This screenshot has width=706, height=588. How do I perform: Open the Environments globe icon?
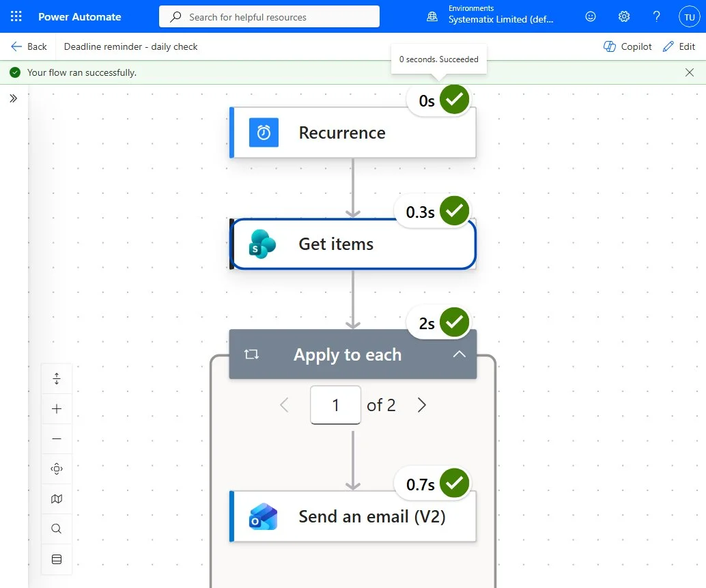click(x=432, y=16)
